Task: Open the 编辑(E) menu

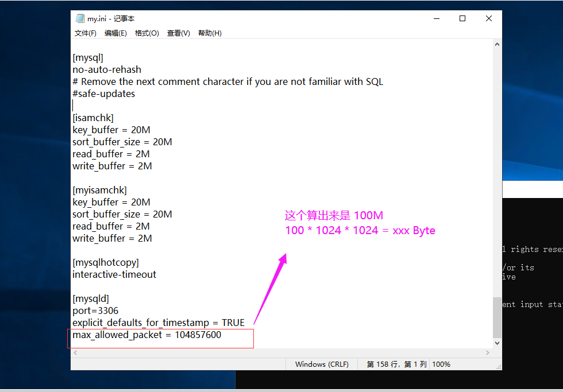Action: [115, 33]
